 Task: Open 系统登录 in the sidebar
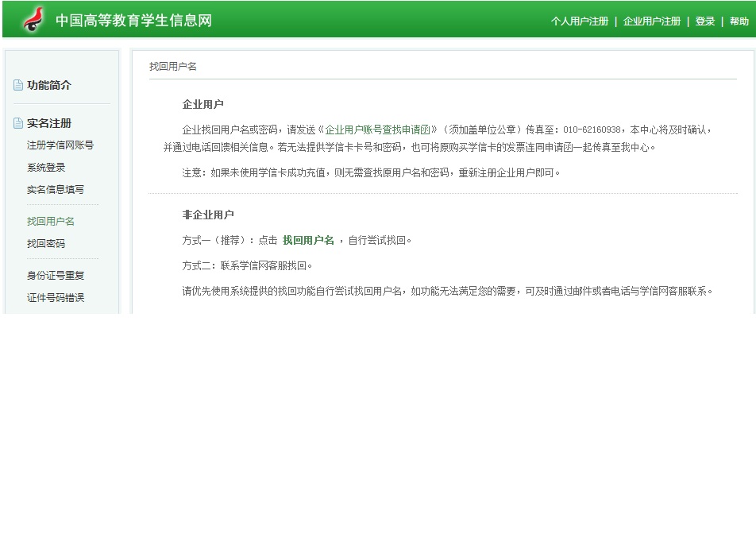point(46,168)
